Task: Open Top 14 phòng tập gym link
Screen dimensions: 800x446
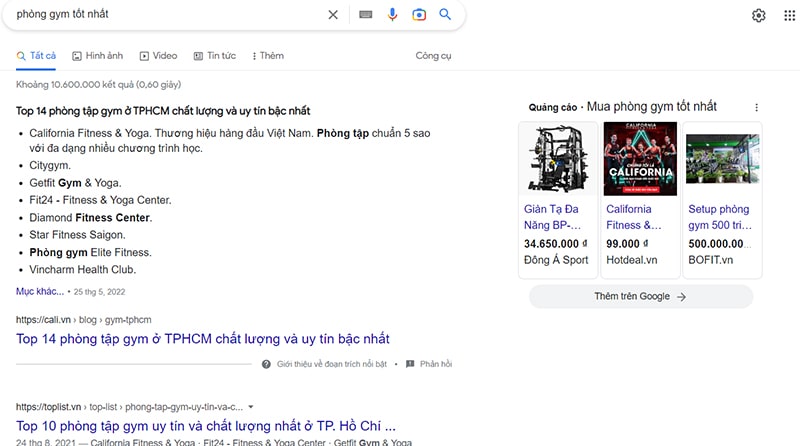Action: click(x=202, y=339)
